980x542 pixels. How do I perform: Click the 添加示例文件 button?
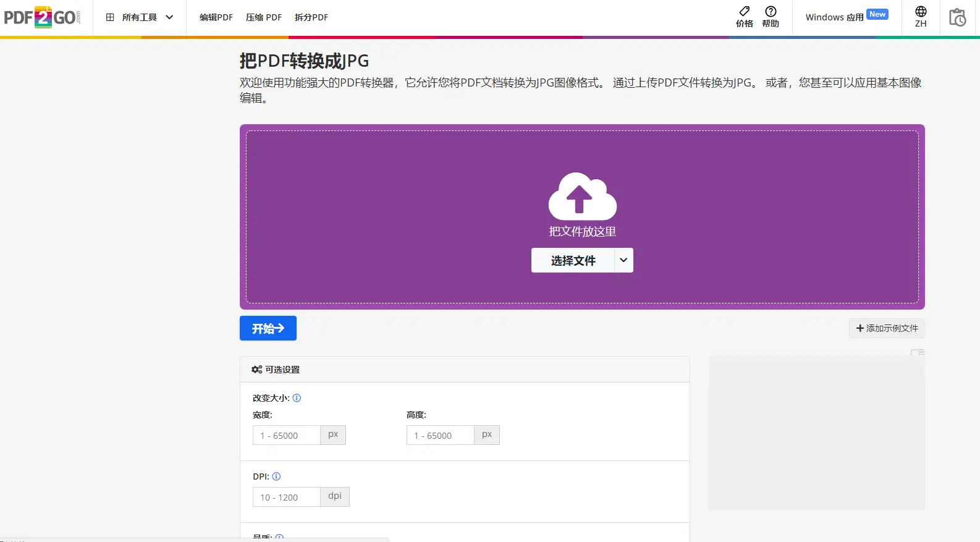887,328
